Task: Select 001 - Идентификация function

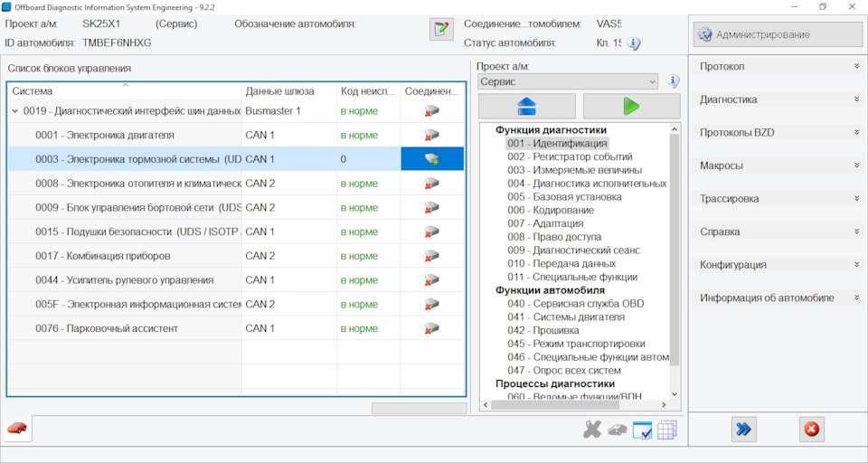Action: (x=557, y=144)
